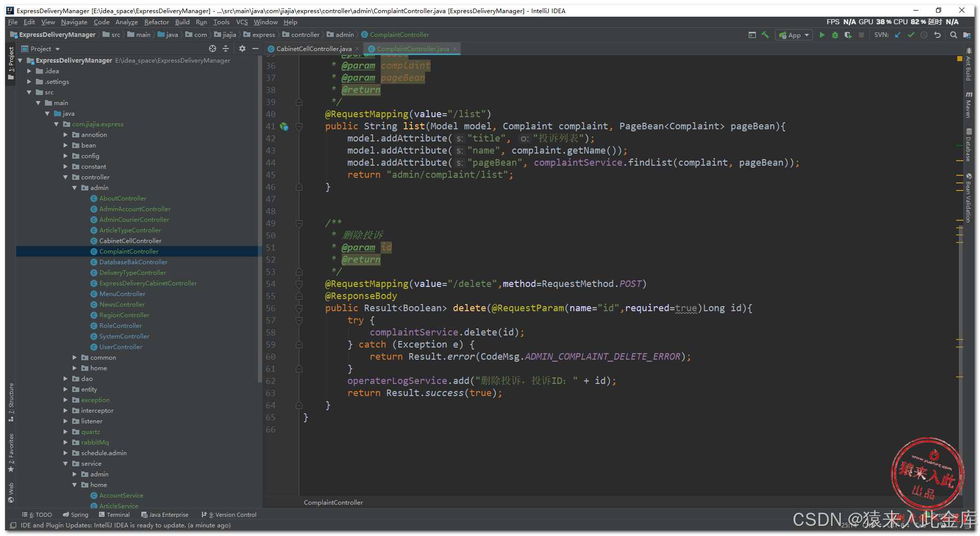Open the Favorites tool window
Screen dimensions: 980x536
click(x=11, y=453)
